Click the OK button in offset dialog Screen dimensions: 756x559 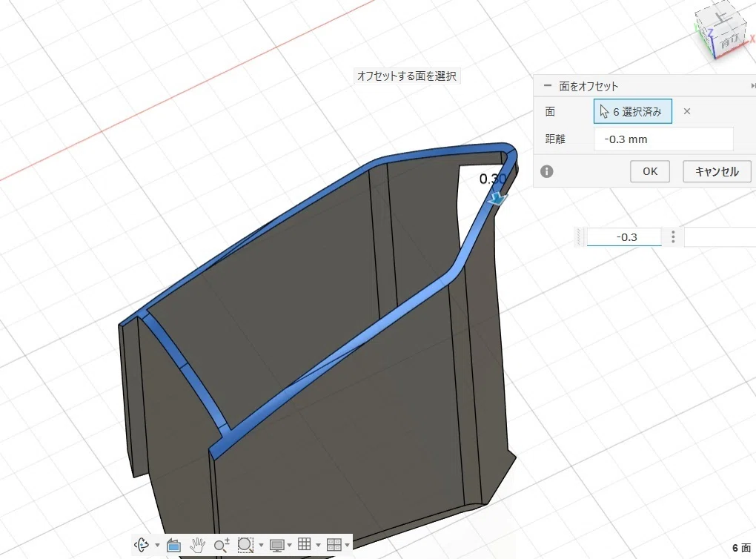[x=649, y=171]
